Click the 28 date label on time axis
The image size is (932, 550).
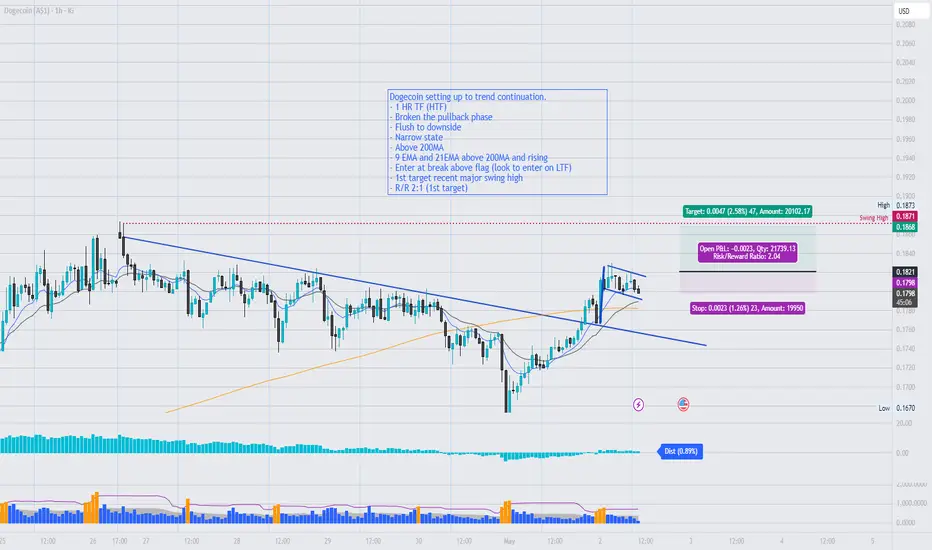tap(237, 541)
